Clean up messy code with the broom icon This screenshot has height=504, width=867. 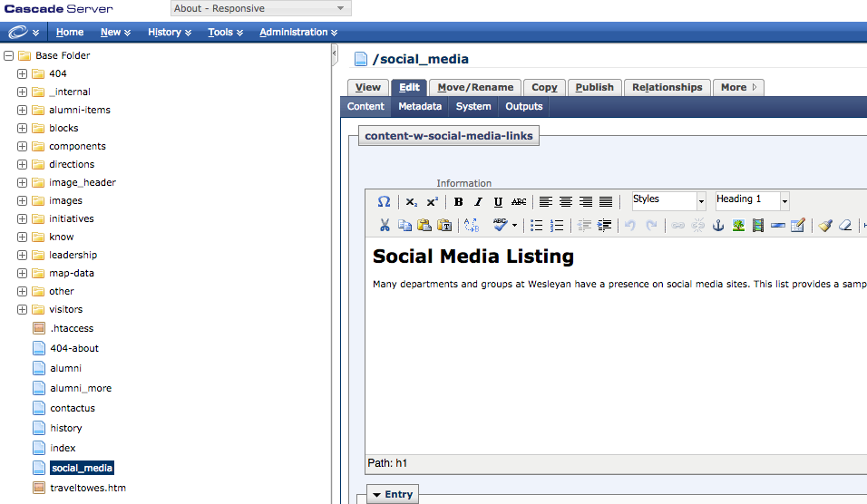click(825, 225)
